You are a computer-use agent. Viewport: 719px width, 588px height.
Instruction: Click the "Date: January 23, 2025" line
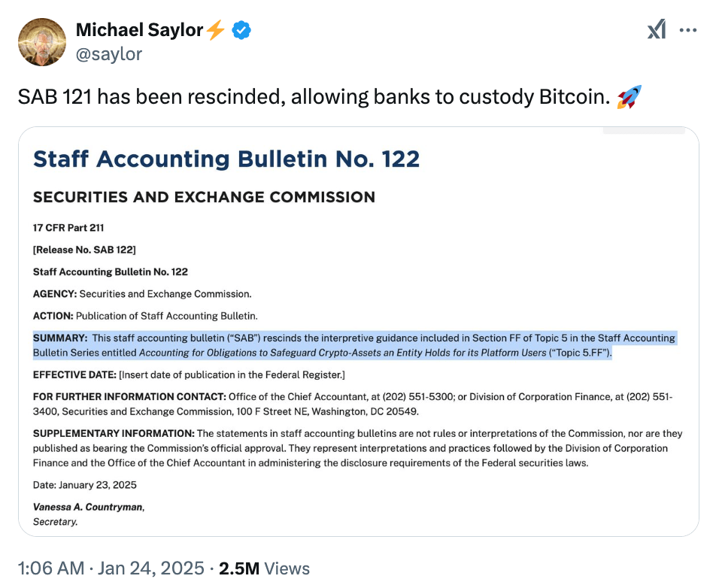(x=85, y=485)
